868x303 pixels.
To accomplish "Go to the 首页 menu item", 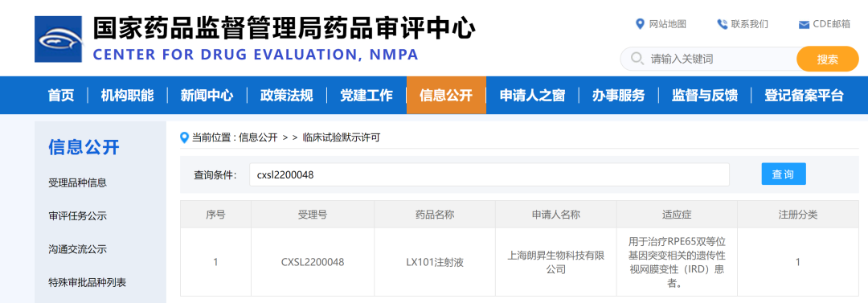I will click(61, 96).
